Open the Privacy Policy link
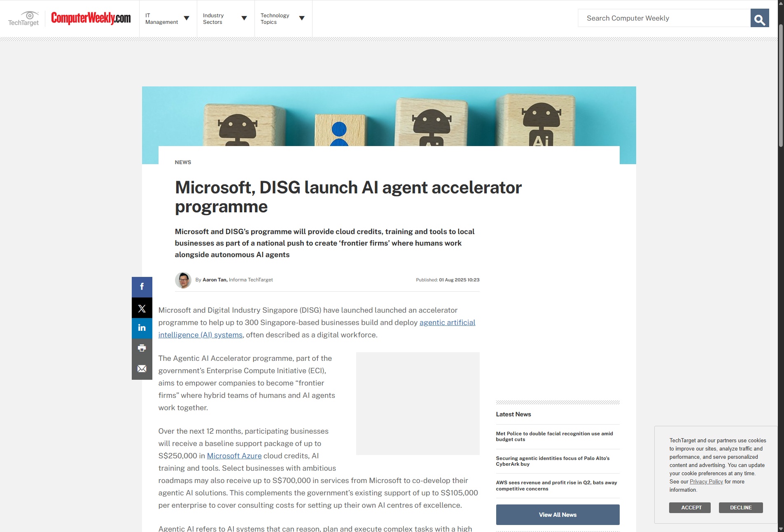This screenshot has height=532, width=784. (x=706, y=482)
